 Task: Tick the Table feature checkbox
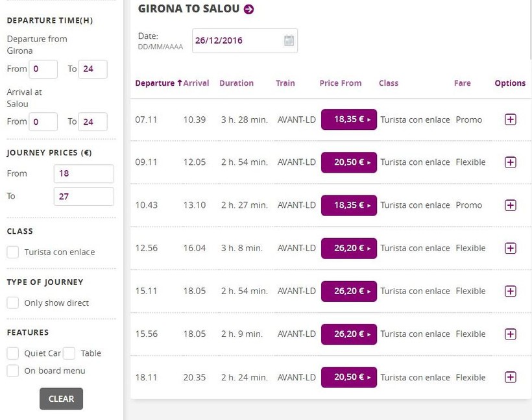coord(69,353)
